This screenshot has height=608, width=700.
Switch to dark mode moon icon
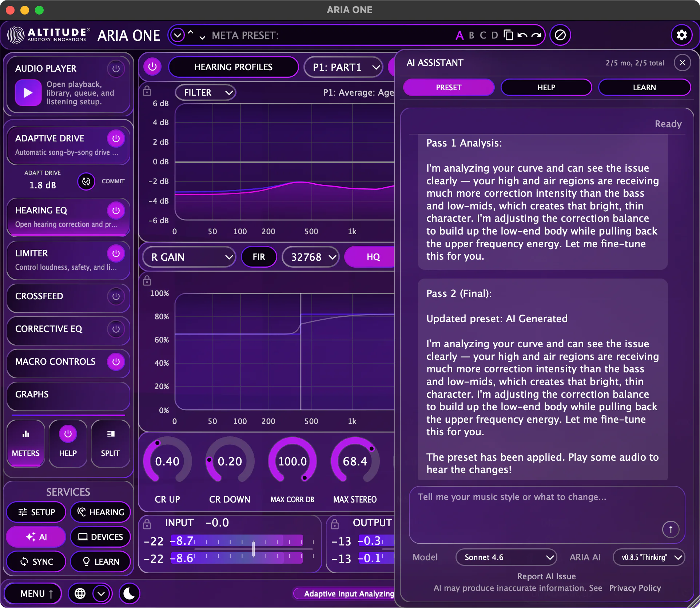129,593
